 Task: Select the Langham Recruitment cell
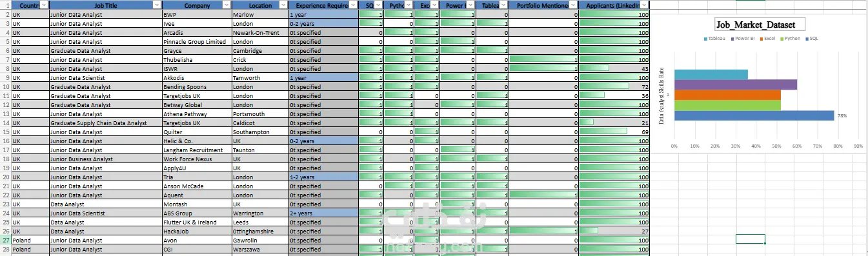(197, 150)
